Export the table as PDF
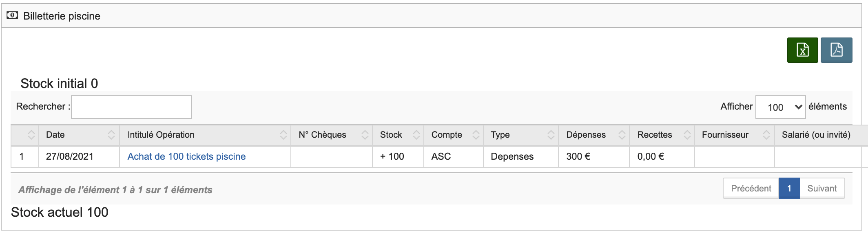 (836, 50)
